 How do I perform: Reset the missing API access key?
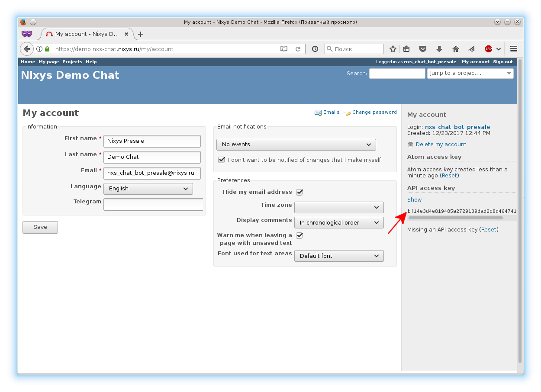(x=489, y=230)
